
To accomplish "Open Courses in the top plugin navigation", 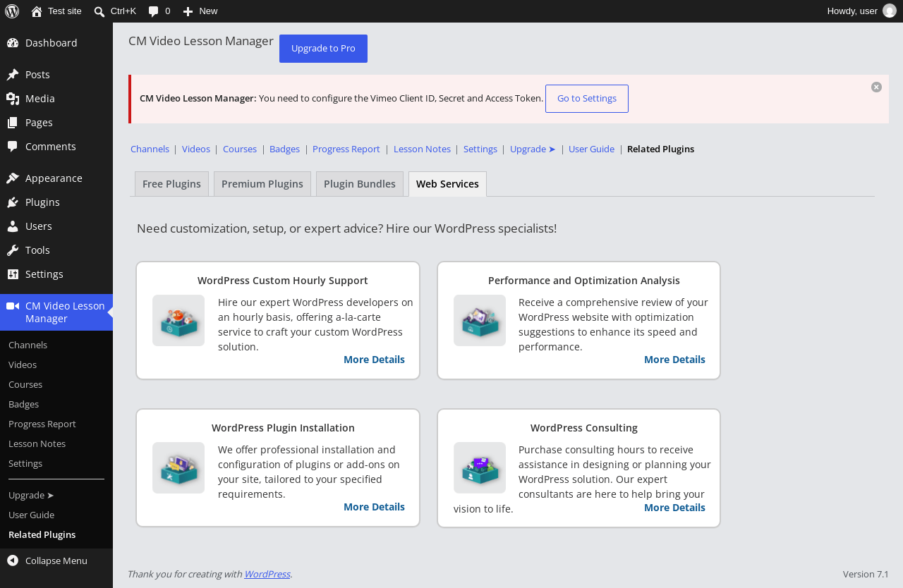I will 240,149.
